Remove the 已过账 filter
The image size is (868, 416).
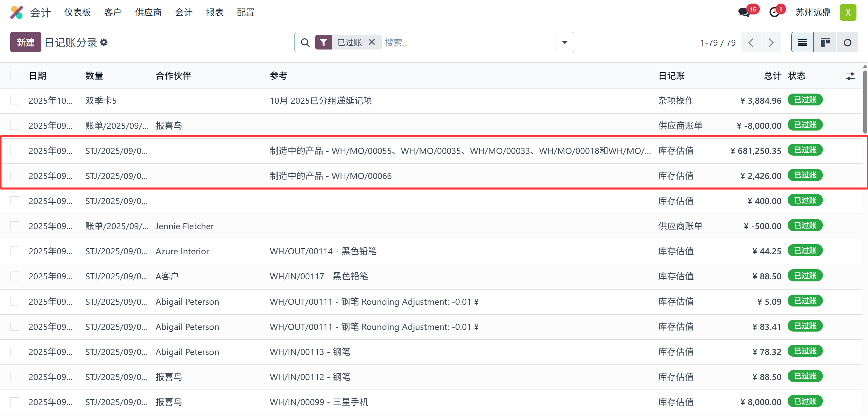point(372,42)
